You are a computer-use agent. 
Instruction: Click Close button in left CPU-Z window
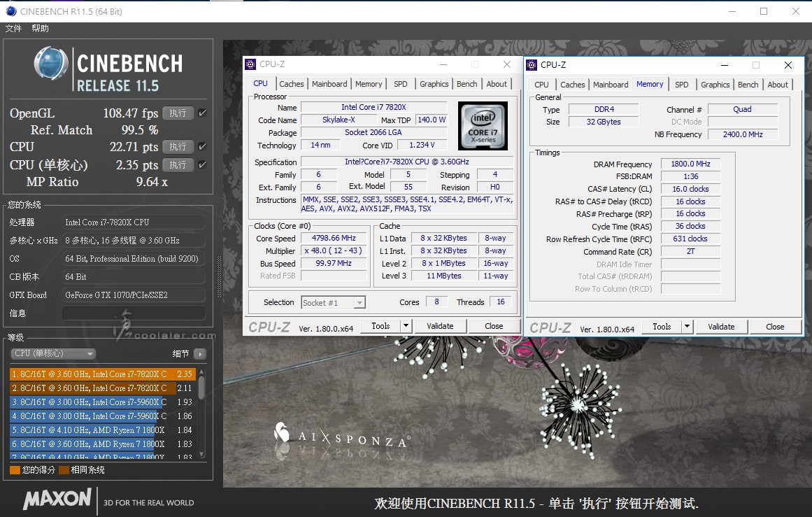coord(494,326)
